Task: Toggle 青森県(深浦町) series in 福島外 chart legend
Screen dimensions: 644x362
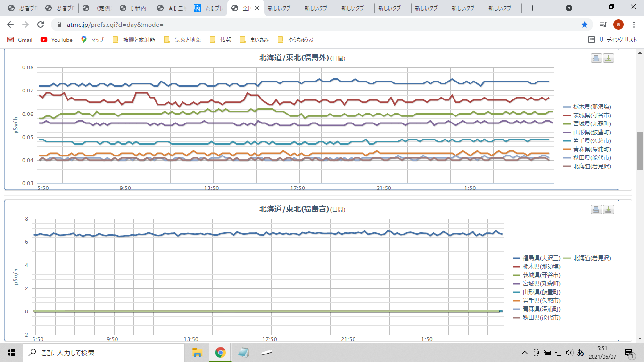Action: click(586, 149)
